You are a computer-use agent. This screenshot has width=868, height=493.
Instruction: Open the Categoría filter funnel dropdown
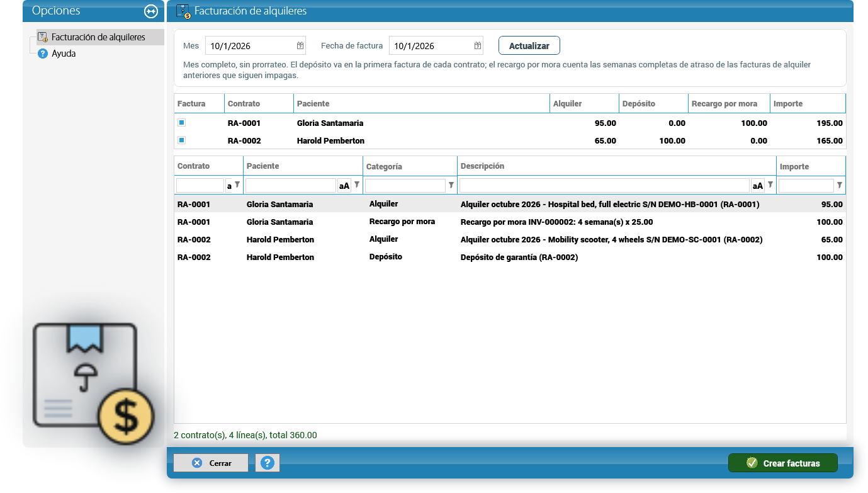click(451, 185)
